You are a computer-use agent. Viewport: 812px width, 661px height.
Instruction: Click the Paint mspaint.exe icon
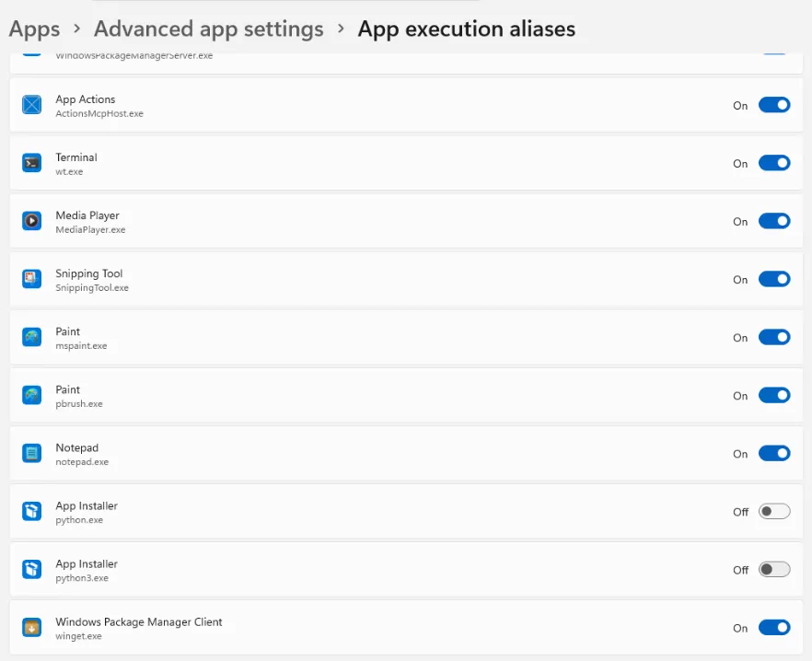[31, 337]
